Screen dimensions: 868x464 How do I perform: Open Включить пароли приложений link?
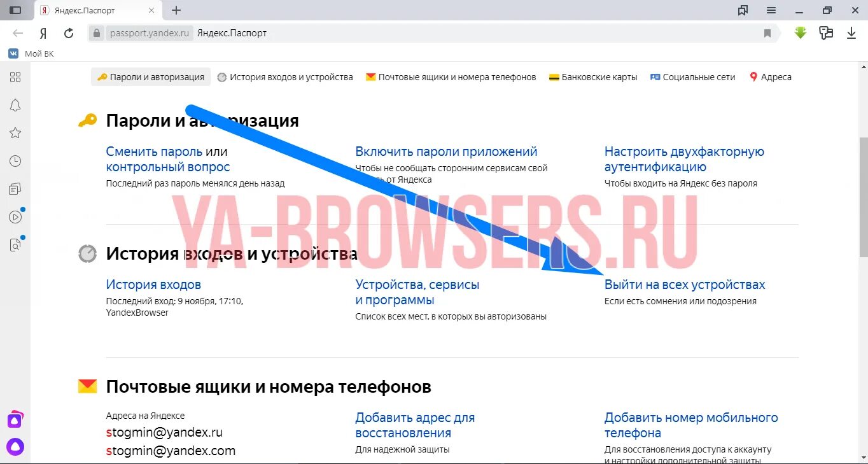(446, 151)
